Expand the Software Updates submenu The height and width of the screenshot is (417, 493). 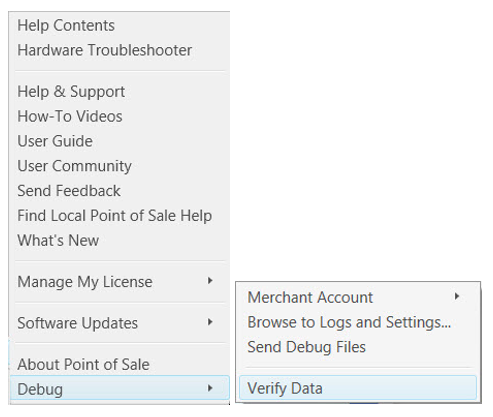tap(119, 323)
